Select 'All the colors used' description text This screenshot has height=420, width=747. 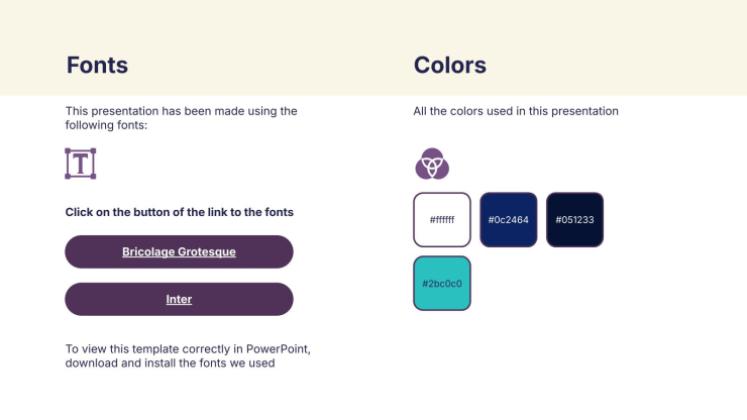[x=515, y=111]
